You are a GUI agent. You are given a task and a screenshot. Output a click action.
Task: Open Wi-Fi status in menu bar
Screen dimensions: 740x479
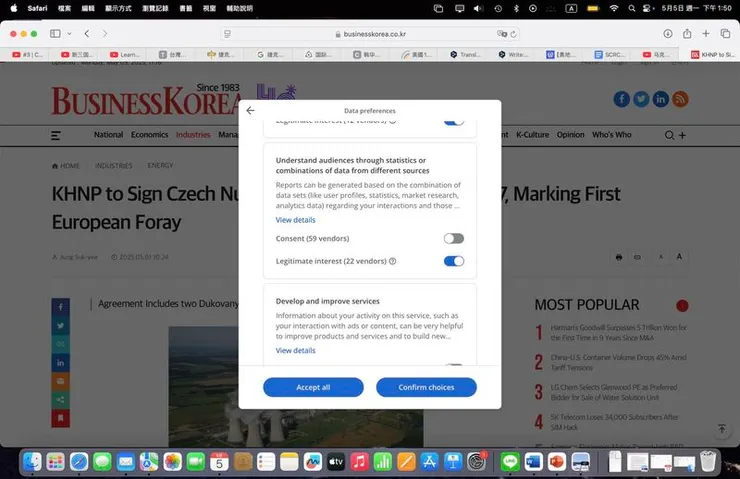pos(614,8)
